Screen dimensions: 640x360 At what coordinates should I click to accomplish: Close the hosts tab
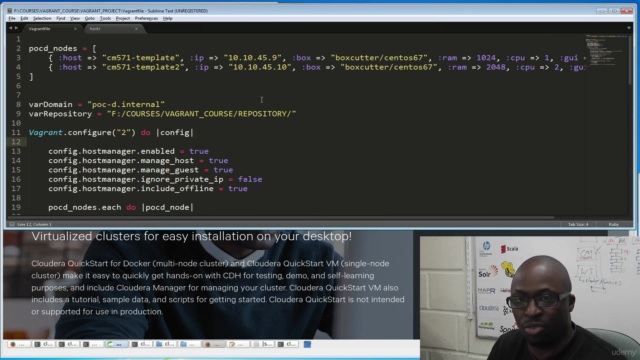pos(136,29)
